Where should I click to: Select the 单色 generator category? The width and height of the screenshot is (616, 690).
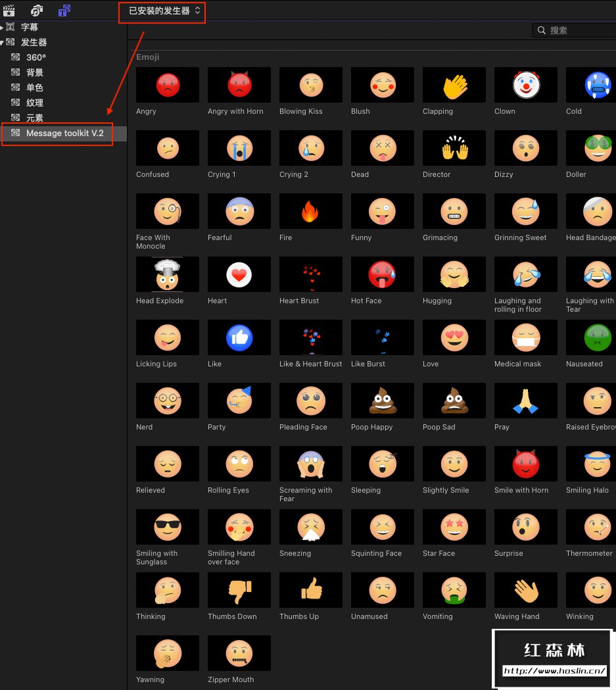(34, 87)
